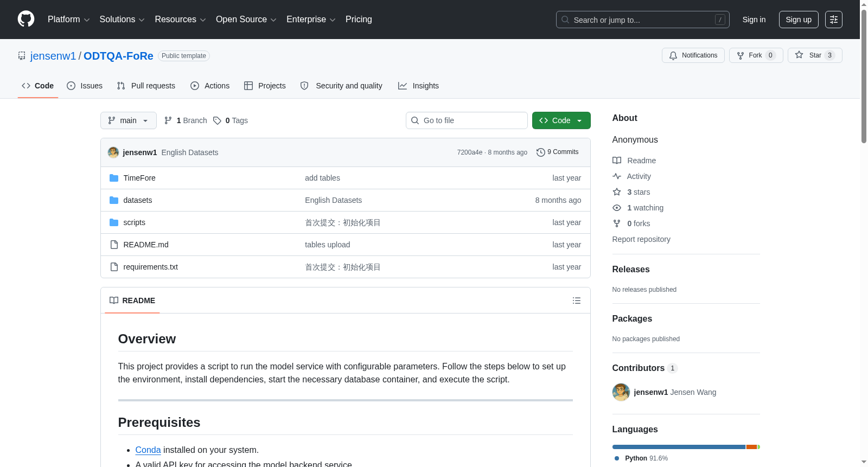The height and width of the screenshot is (467, 868).
Task: Open the GitHub homepage logo
Action: tap(26, 20)
